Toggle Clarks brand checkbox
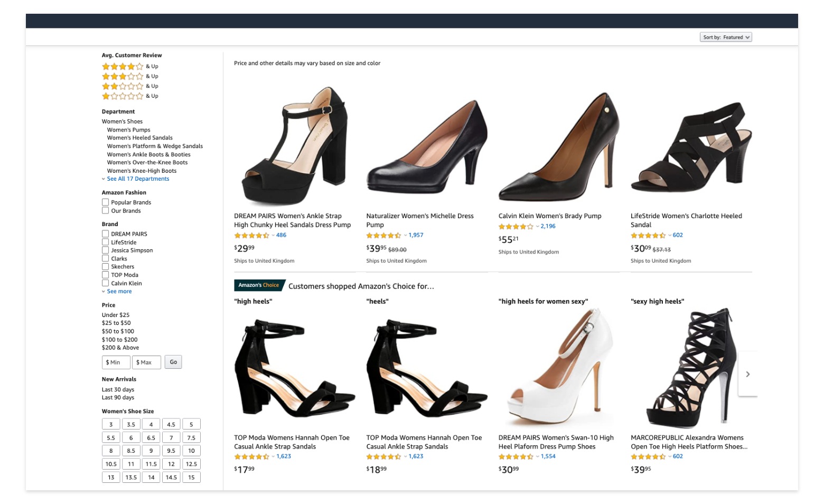This screenshot has height=504, width=824. tap(105, 259)
